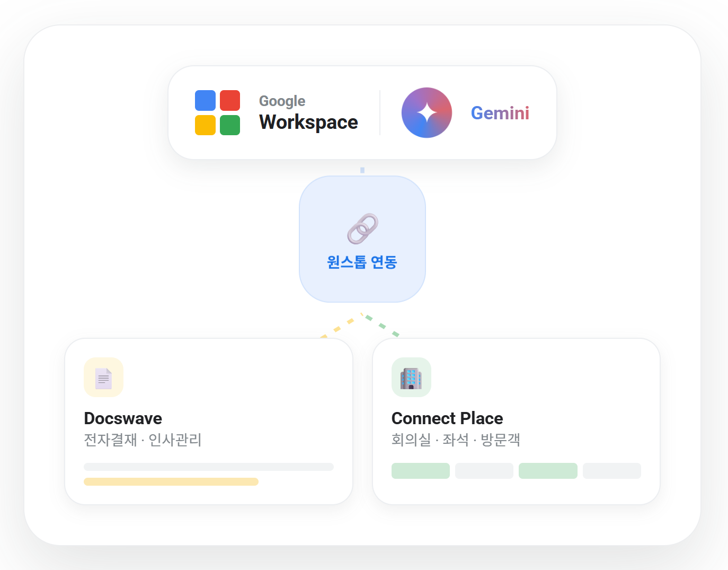Click the gray progress bar in Docswave
The width and height of the screenshot is (728, 570).
[x=209, y=467]
